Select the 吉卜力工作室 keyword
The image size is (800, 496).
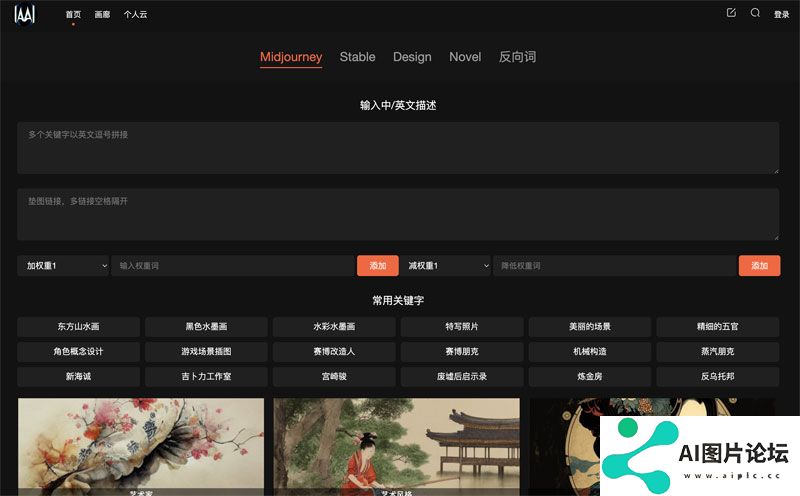[206, 377]
